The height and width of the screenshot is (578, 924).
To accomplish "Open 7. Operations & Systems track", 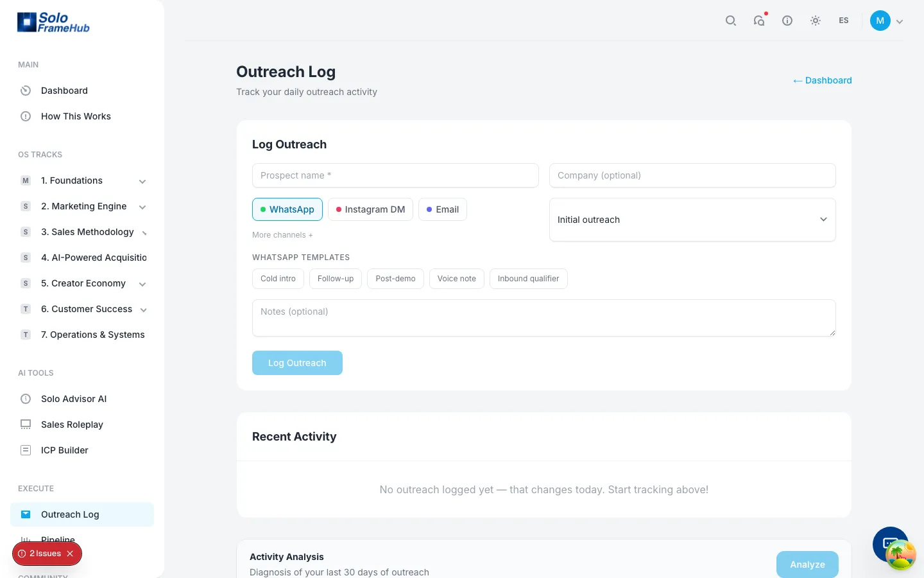I will 82,335.
